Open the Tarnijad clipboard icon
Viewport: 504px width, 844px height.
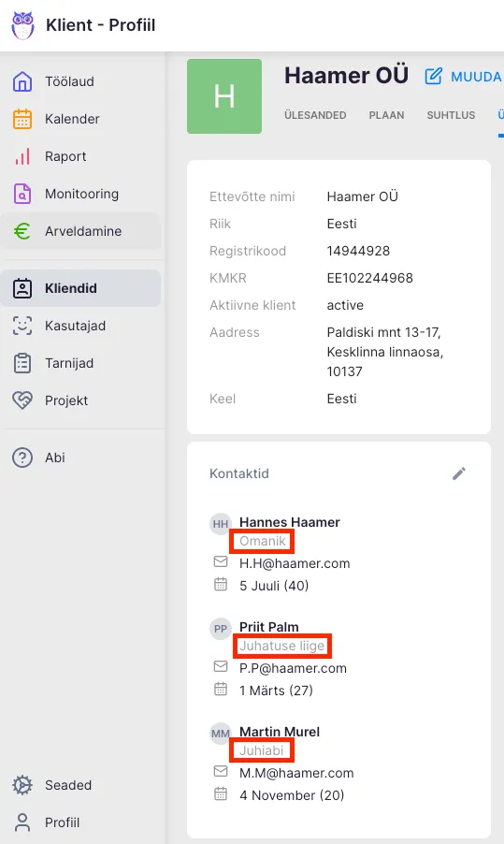(22, 363)
